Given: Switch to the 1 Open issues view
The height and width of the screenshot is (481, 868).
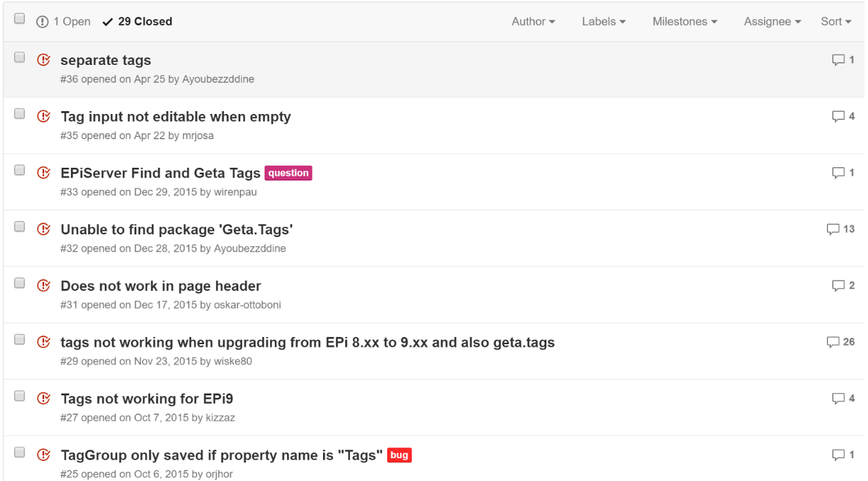Looking at the screenshot, I should click(64, 21).
